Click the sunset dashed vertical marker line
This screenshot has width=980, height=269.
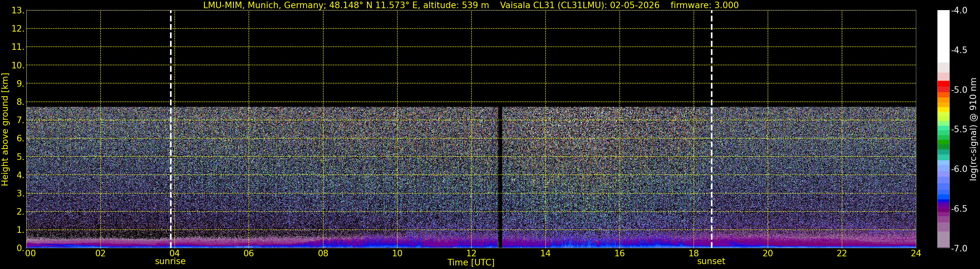pyautogui.click(x=712, y=129)
